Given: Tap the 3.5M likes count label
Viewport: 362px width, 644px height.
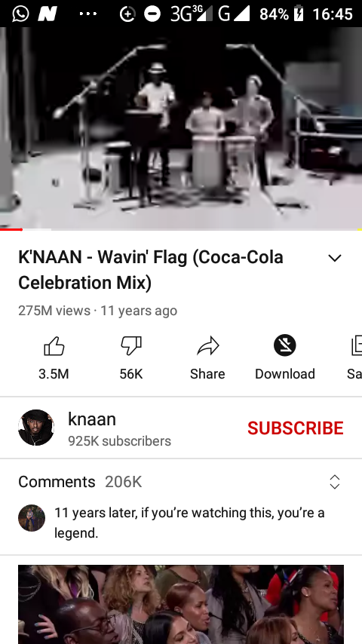Looking at the screenshot, I should tap(54, 374).
